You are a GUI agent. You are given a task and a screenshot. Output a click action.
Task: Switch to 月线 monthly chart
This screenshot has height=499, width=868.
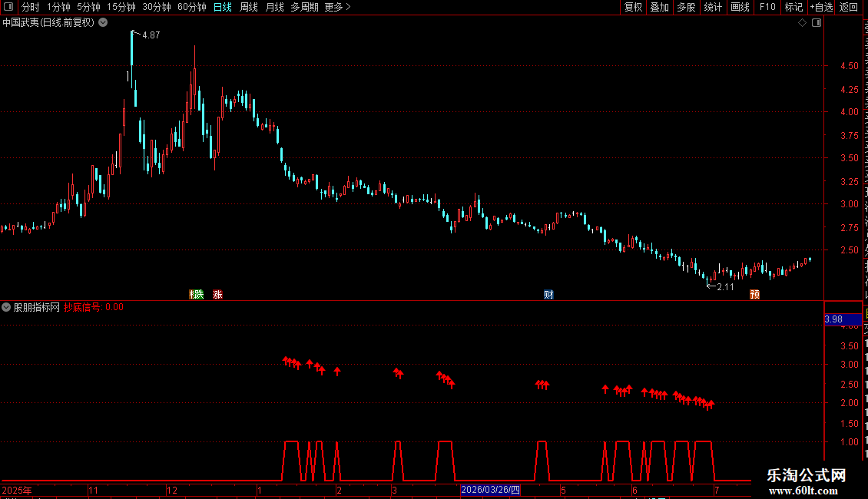[x=274, y=7]
